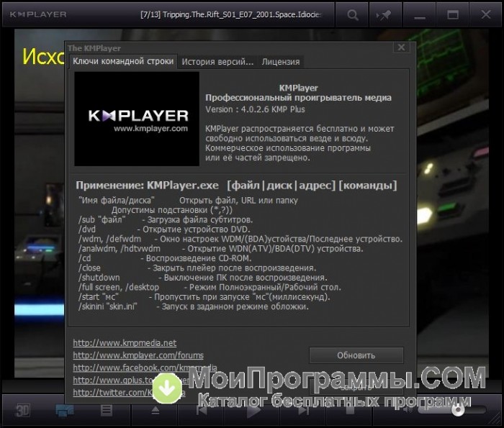Image resolution: width=504 pixels, height=428 pixels.
Task: Click the '/cd' Воспроизведение CD-ROM line
Action: tap(165, 258)
